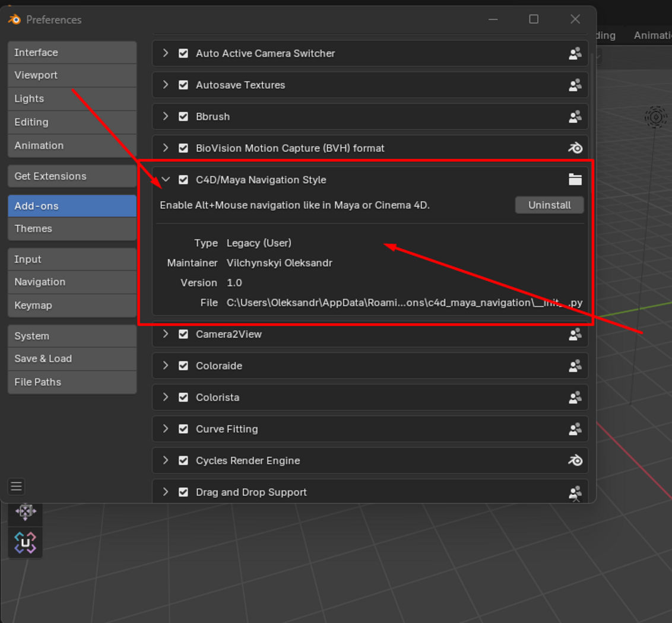This screenshot has height=623, width=672.
Task: Uncheck the Bbrush add-on
Action: [x=183, y=117]
